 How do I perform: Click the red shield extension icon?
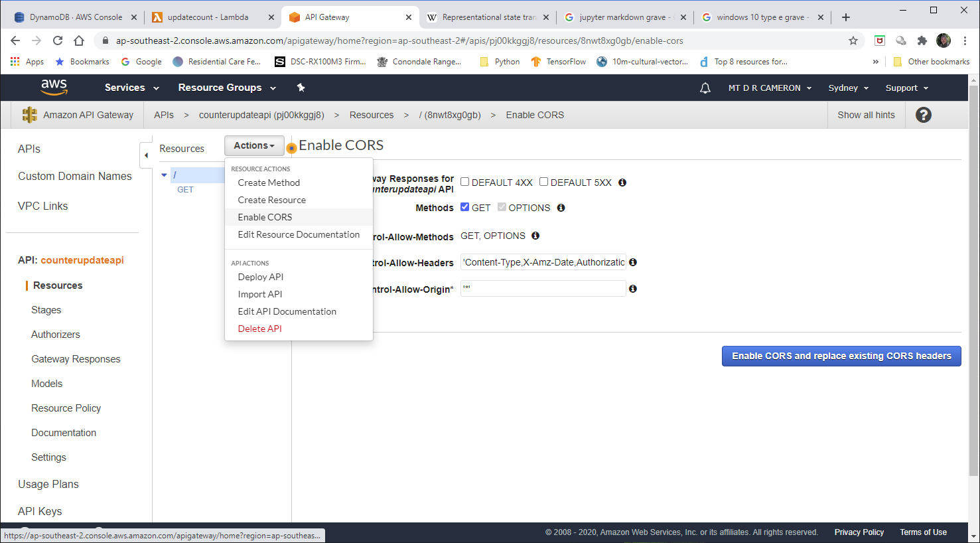point(880,40)
